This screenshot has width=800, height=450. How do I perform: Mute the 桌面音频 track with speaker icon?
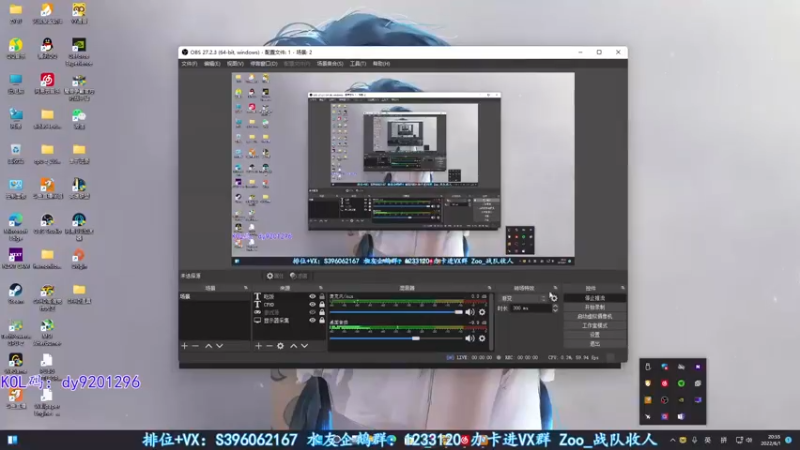pyautogui.click(x=470, y=338)
